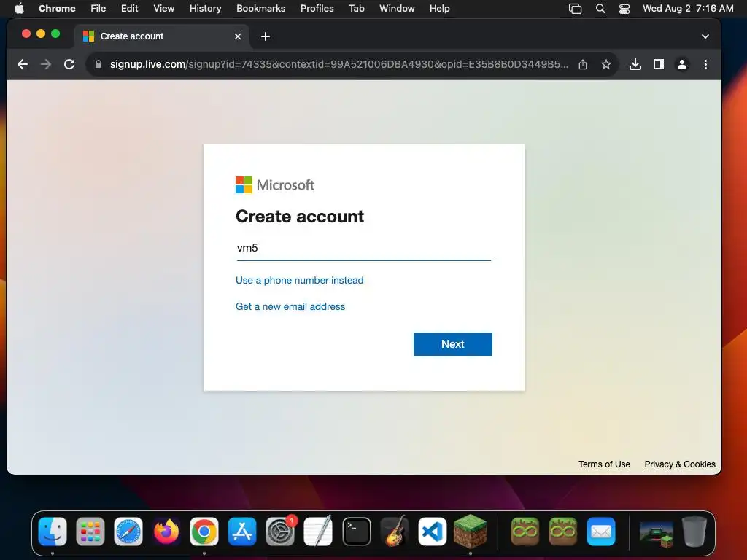The image size is (747, 560).
Task: Reload the signup page
Action: click(x=69, y=64)
